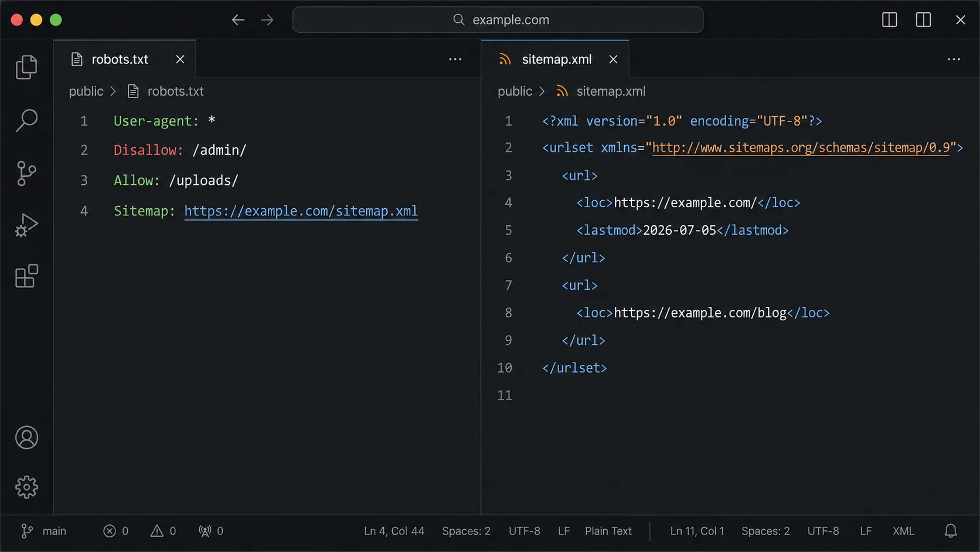Open the notifications bell
This screenshot has height=552, width=980.
pyautogui.click(x=951, y=531)
